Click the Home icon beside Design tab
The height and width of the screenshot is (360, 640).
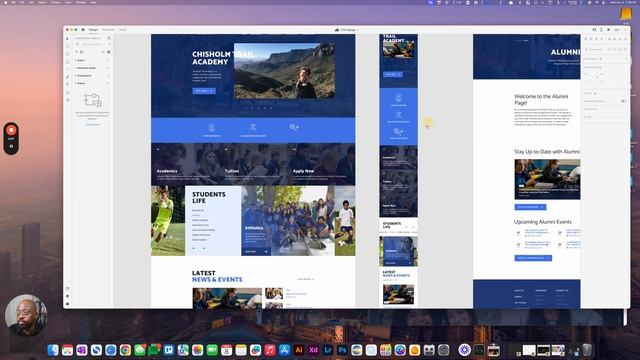point(83,30)
